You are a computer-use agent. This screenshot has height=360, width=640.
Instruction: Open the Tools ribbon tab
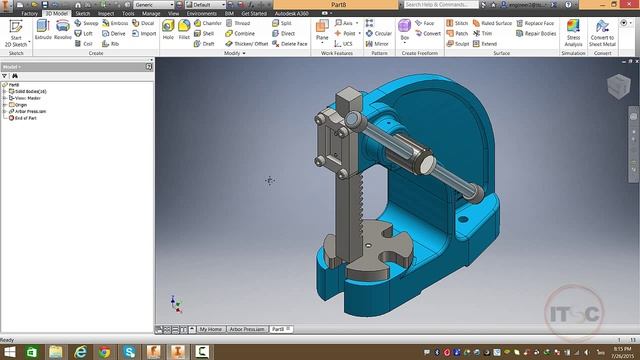pyautogui.click(x=128, y=13)
